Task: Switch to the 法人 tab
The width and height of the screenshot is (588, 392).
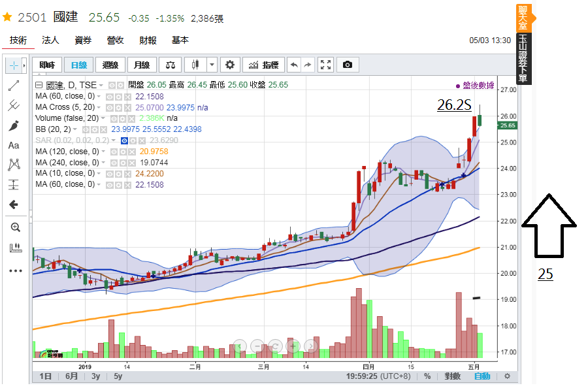Action: click(50, 40)
